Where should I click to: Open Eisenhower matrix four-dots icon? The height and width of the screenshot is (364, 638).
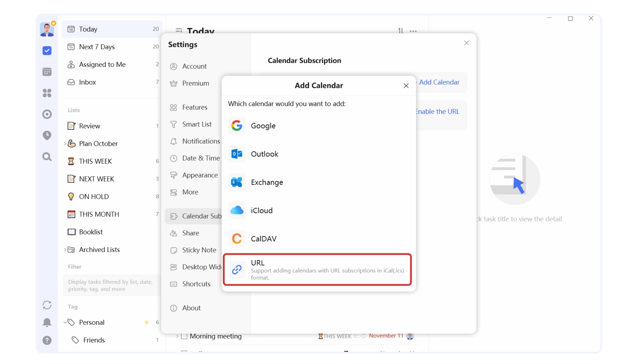47,93
